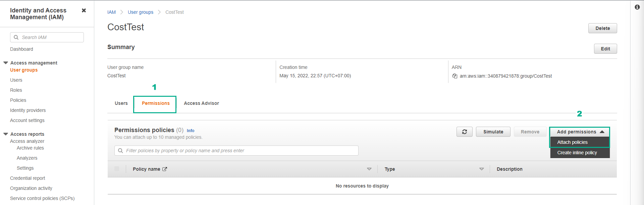Click the creation time value May 15, 2022
This screenshot has width=644, height=205.
315,76
